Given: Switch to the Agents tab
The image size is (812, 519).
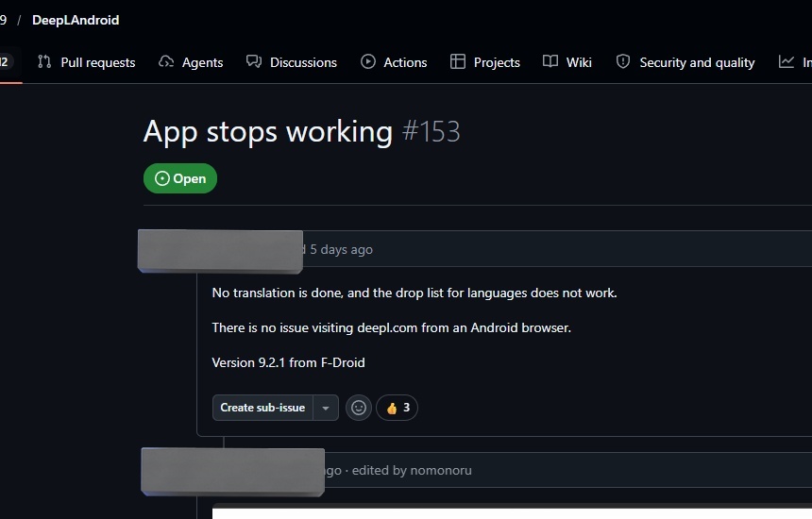Looking at the screenshot, I should coord(191,62).
